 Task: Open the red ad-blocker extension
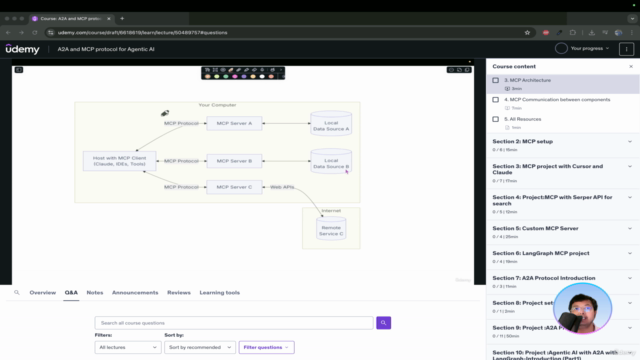(546, 33)
